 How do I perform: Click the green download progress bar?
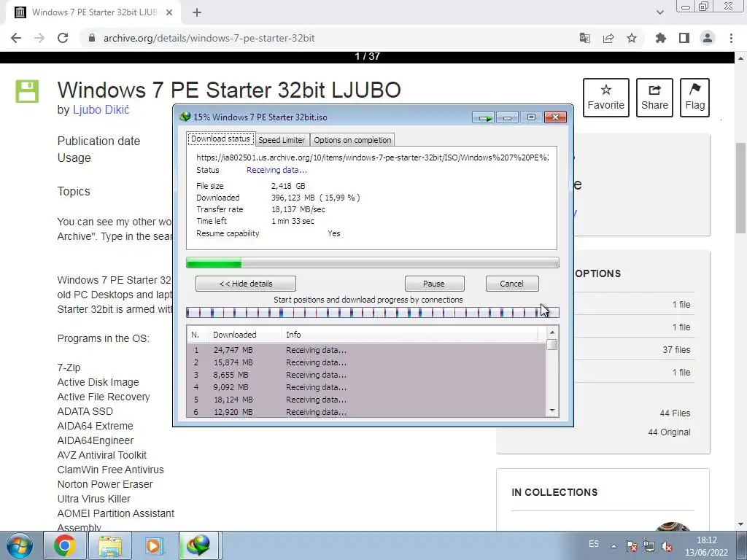click(373, 262)
